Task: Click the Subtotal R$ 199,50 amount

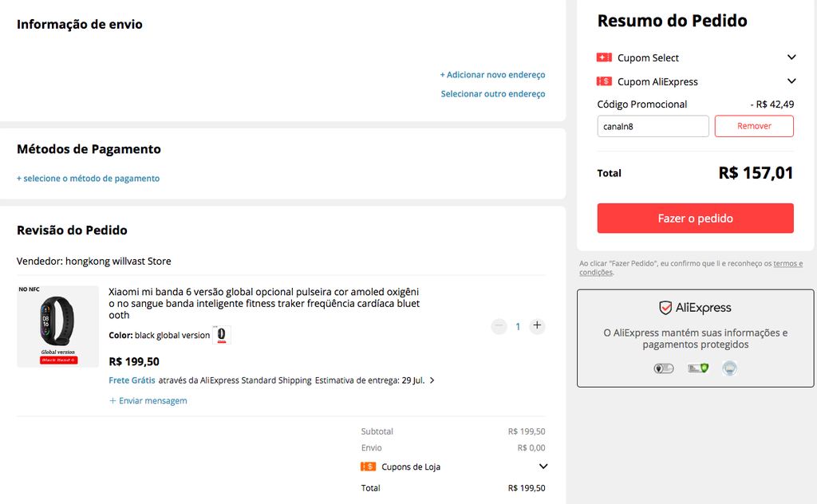Action: click(x=527, y=431)
